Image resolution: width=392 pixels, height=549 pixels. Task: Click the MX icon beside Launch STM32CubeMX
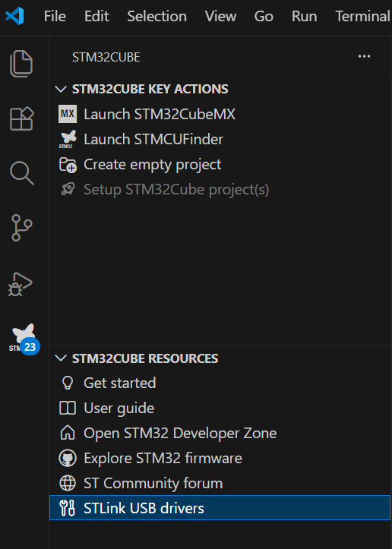[68, 114]
